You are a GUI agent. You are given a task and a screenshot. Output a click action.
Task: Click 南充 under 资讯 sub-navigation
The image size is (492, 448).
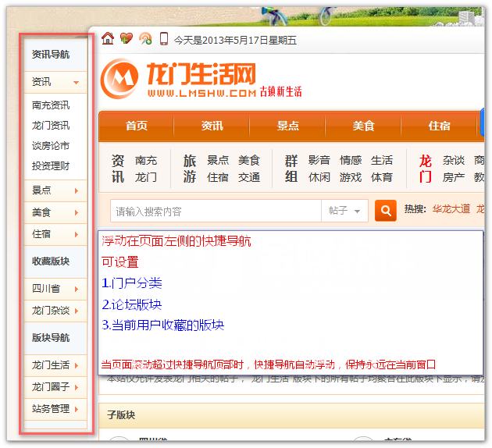(x=146, y=161)
